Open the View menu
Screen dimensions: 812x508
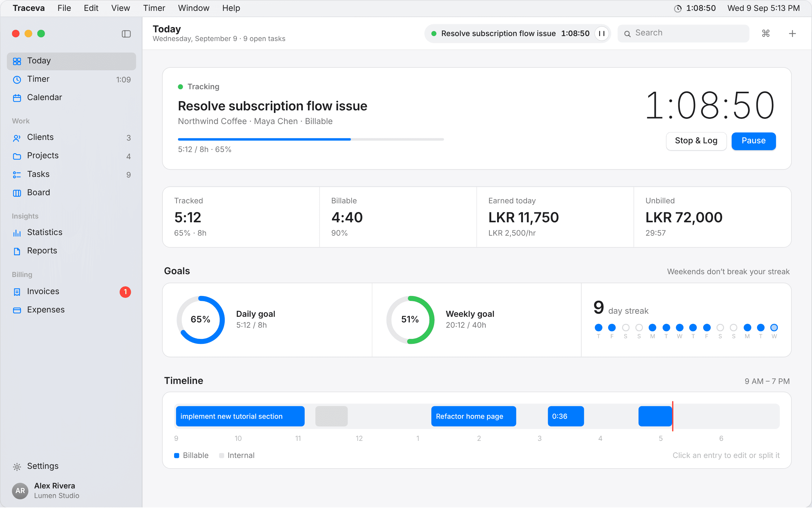[x=121, y=8]
